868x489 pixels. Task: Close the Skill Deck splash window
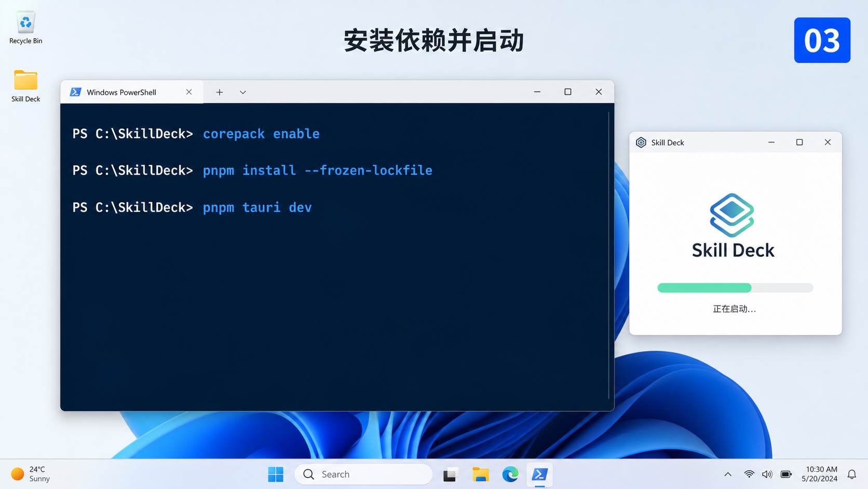[828, 142]
